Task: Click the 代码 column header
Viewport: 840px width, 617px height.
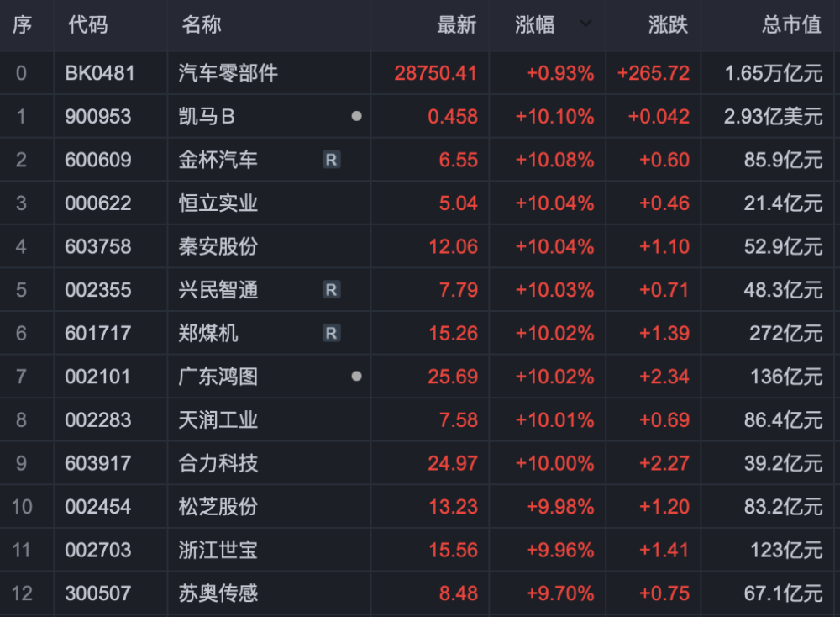Action: click(x=87, y=25)
